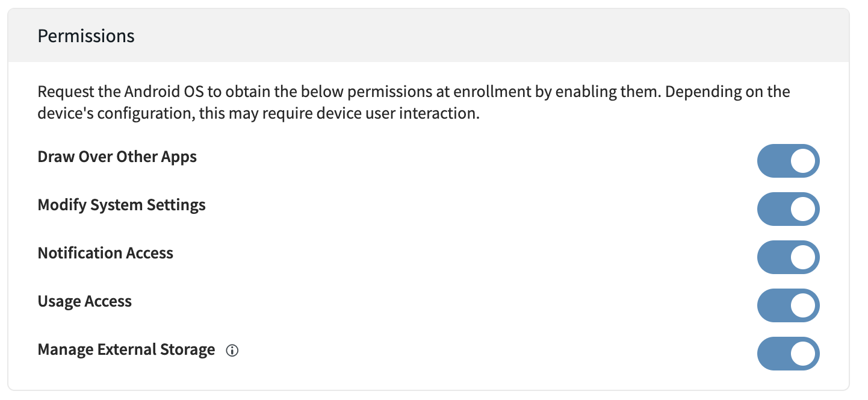The image size is (868, 400).
Task: Click the words "Android OS" in the description
Action: coord(158,93)
